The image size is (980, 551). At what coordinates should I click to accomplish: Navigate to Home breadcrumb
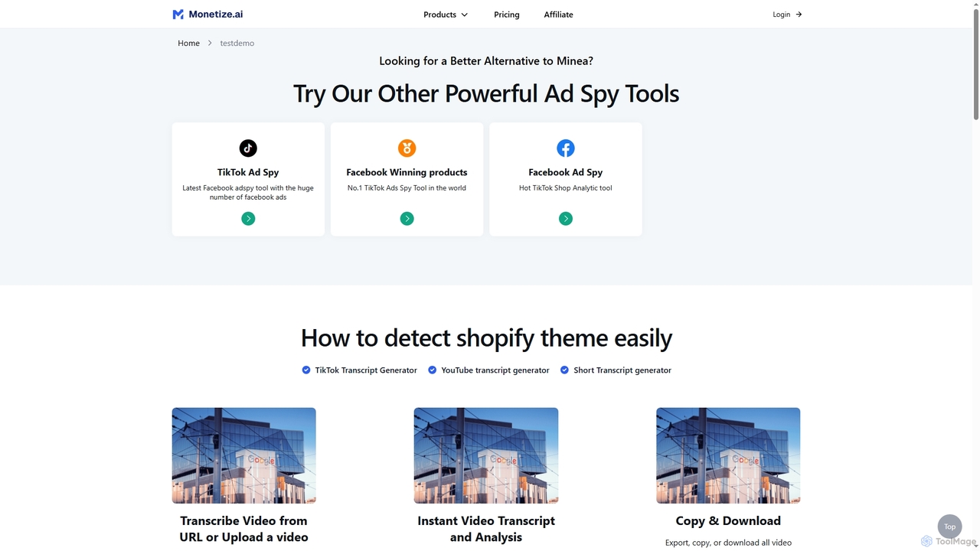[x=188, y=43]
